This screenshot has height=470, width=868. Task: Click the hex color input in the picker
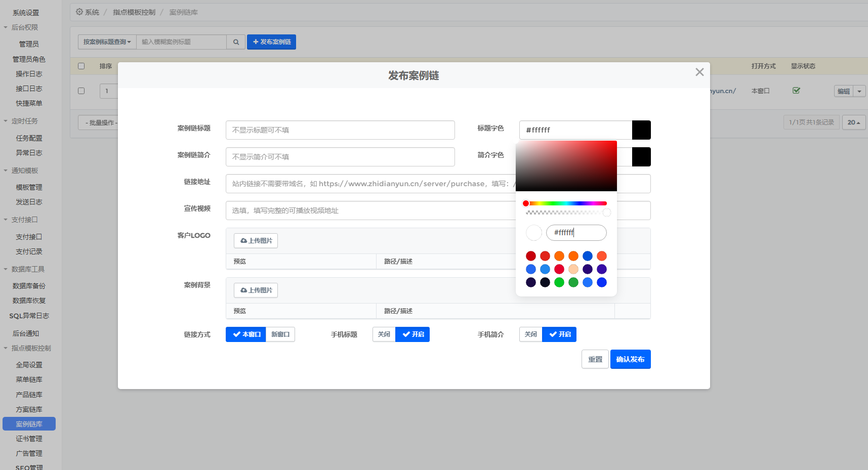pos(576,233)
